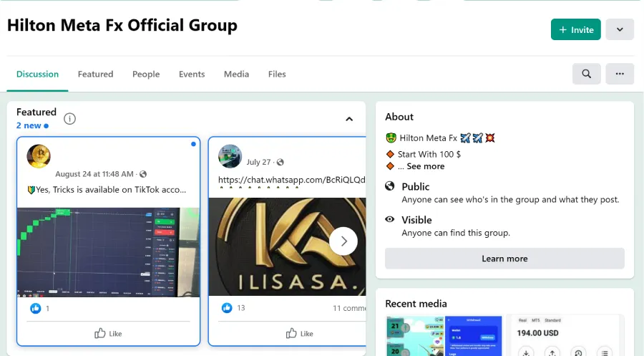Click the 'Yes, Tricks is available on TikTok' text

tap(107, 190)
